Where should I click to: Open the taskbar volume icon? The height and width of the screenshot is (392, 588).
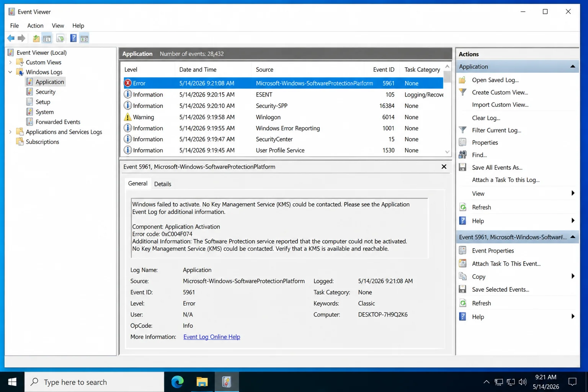click(x=523, y=382)
